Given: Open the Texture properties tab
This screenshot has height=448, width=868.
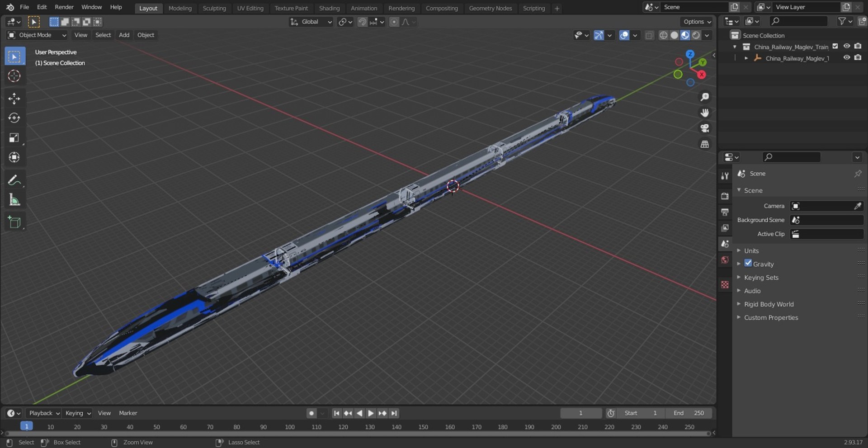Looking at the screenshot, I should pos(725,284).
